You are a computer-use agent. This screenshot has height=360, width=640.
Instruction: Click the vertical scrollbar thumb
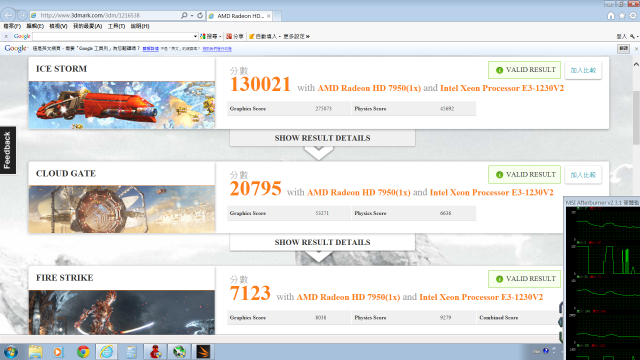636,117
